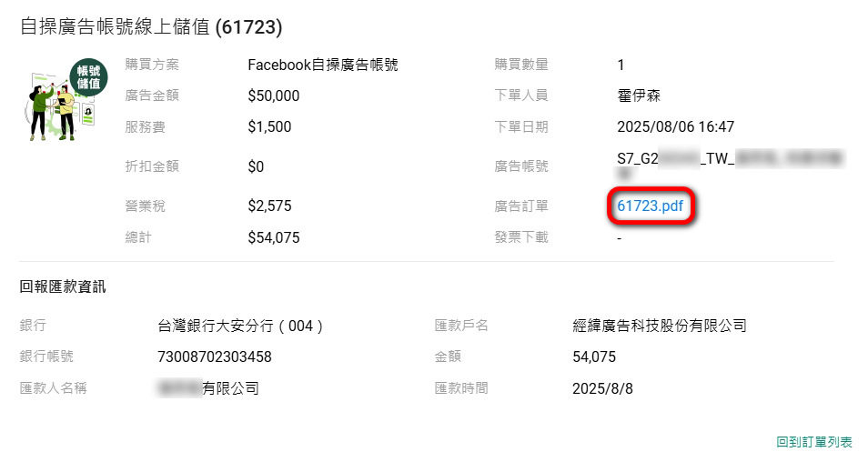Click the Facebook自操廣告帳號 plan value
This screenshot has width=868, height=462.
tap(322, 65)
